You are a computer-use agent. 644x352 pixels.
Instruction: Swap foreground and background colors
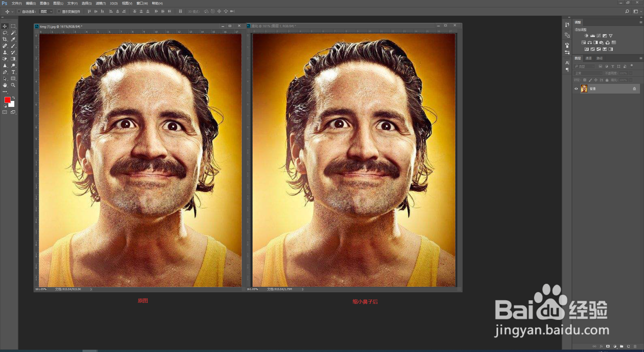tap(14, 97)
